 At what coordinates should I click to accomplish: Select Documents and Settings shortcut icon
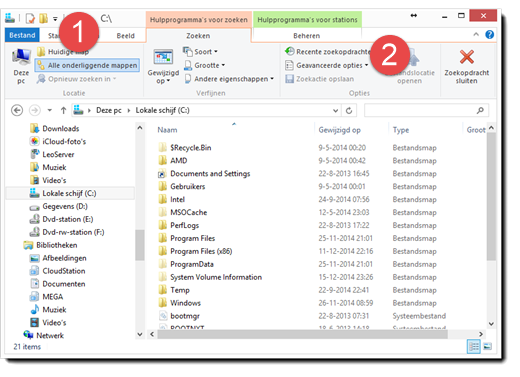(x=162, y=174)
